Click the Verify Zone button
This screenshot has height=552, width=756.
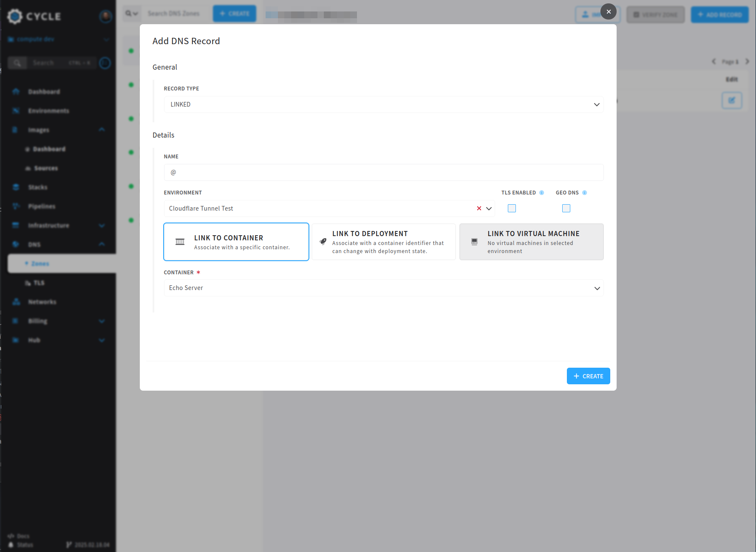[x=656, y=15]
